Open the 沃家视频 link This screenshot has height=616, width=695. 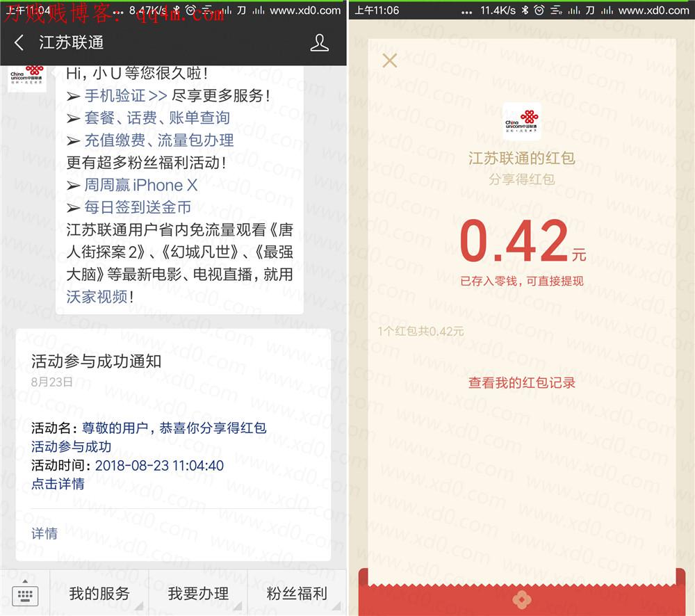[97, 297]
